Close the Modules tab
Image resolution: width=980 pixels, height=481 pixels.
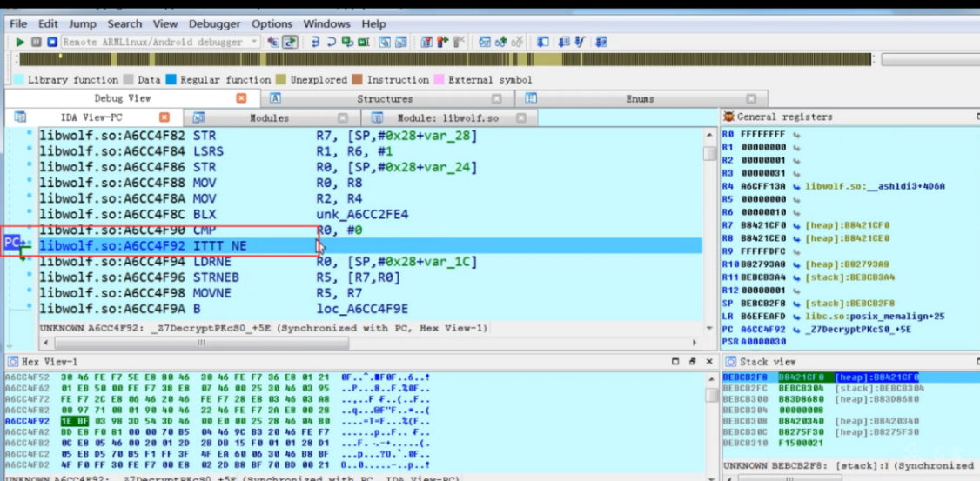343,117
